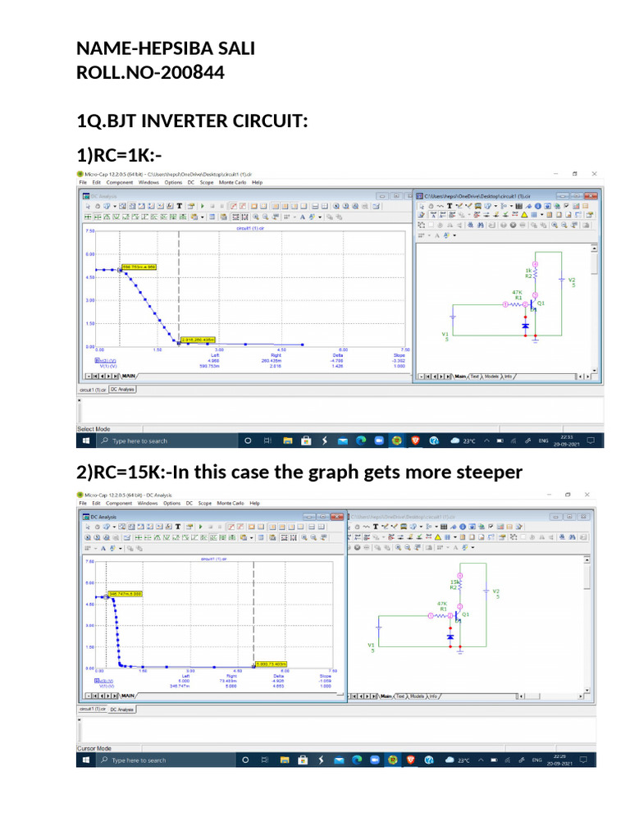Click 'Cursor Mode' status bar text in RC=15K screenshot
Image resolution: width=630 pixels, height=840 pixels.
[x=94, y=748]
